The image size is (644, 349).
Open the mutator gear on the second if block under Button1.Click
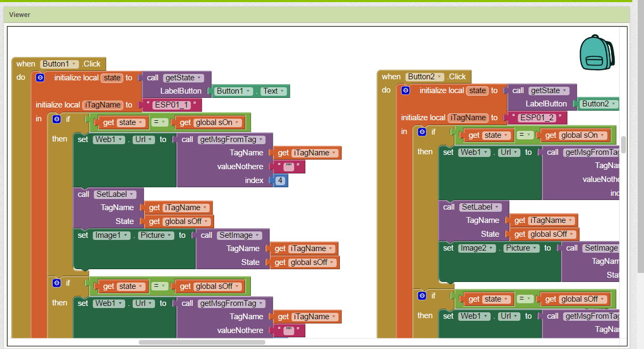56,282
